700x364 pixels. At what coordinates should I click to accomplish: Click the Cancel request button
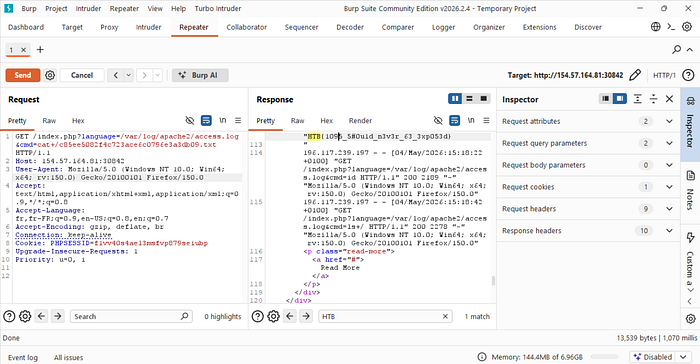tap(82, 75)
